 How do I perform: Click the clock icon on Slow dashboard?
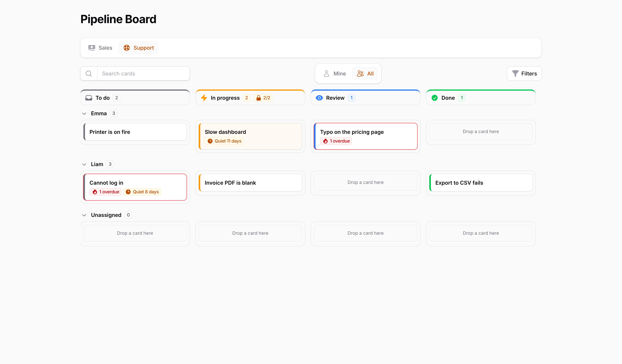click(210, 141)
